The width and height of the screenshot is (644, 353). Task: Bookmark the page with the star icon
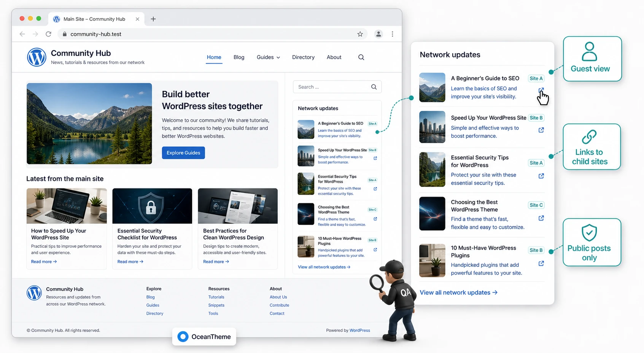tap(360, 34)
